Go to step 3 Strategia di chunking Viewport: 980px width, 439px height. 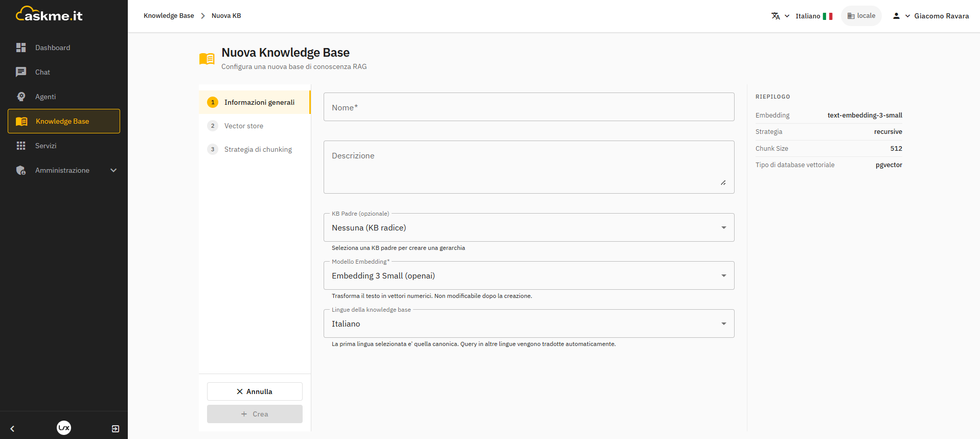[x=255, y=149]
